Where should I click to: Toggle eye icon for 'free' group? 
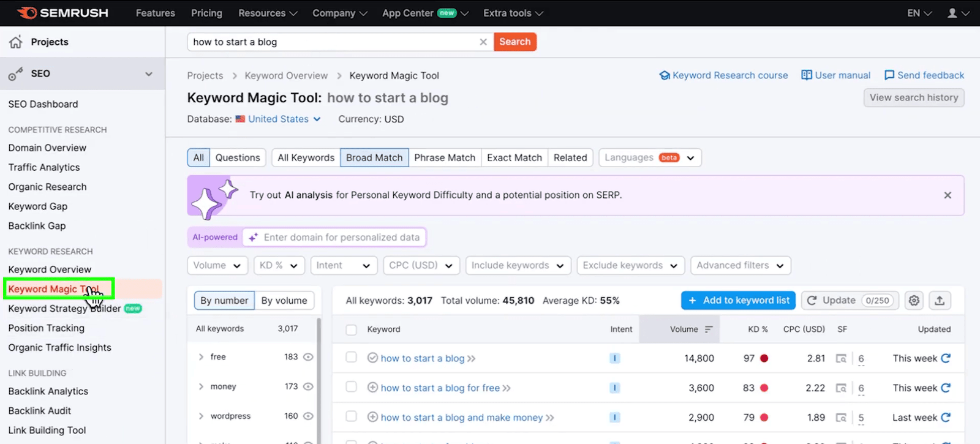pos(308,357)
